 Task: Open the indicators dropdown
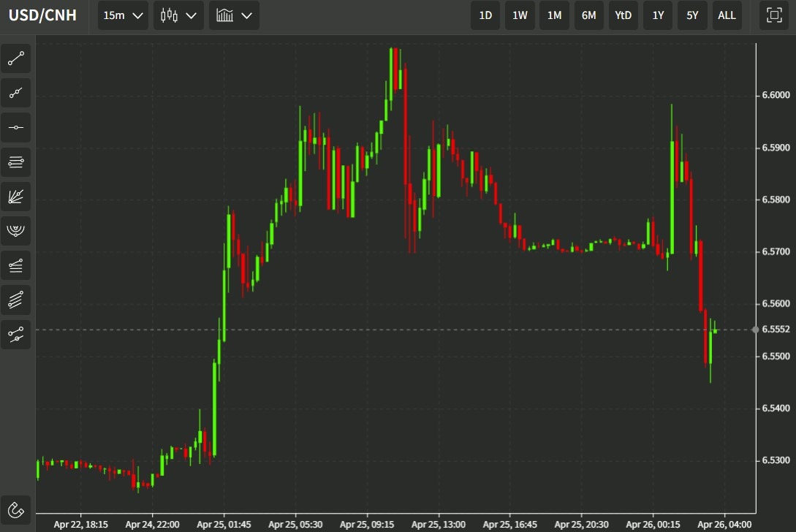(x=234, y=15)
